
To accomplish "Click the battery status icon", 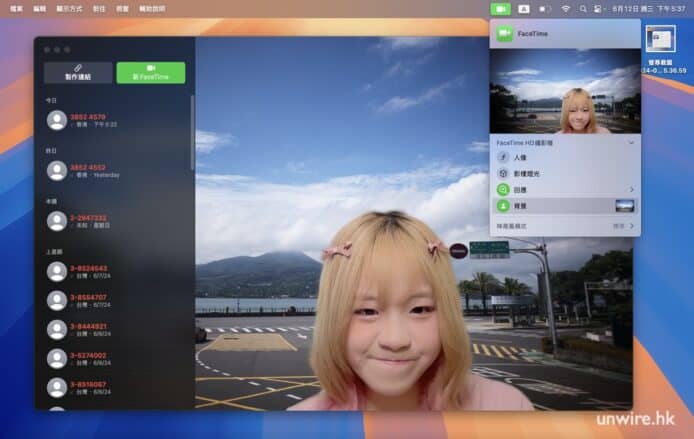I will pos(545,8).
